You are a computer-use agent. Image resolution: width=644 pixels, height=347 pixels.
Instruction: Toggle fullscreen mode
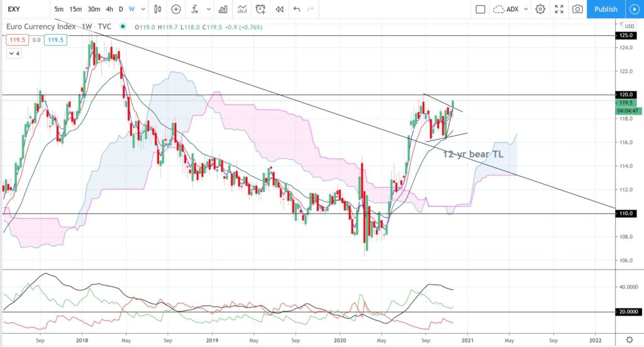(x=559, y=9)
